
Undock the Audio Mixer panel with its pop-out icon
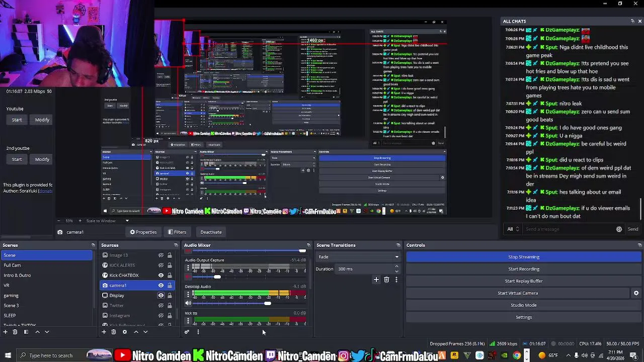[x=308, y=245]
